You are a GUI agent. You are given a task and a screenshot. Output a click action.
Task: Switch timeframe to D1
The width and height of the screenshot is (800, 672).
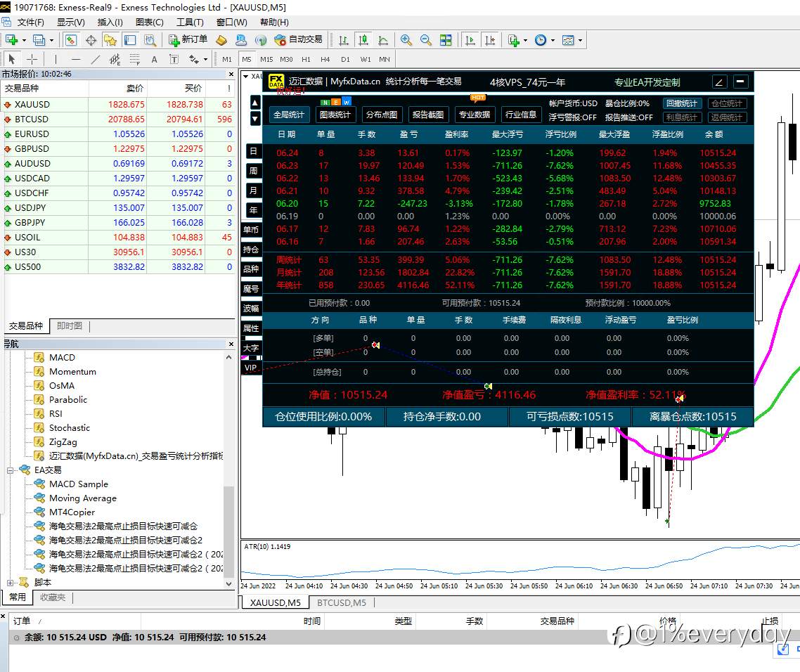pyautogui.click(x=345, y=59)
